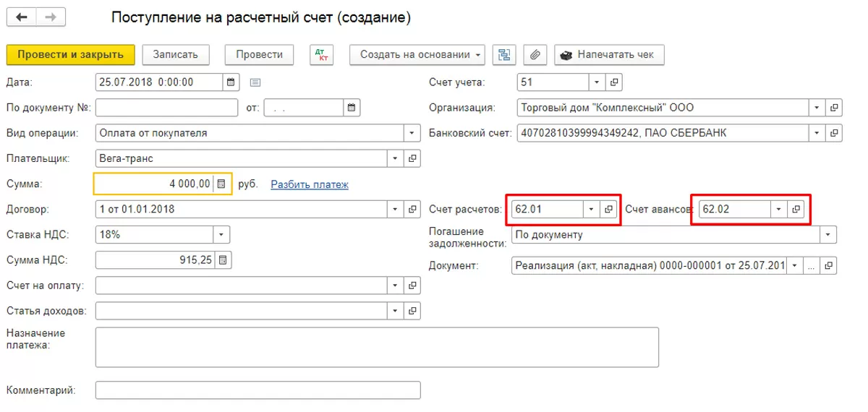
Task: Click ellipsis select button for Документ field
Action: [x=812, y=266]
